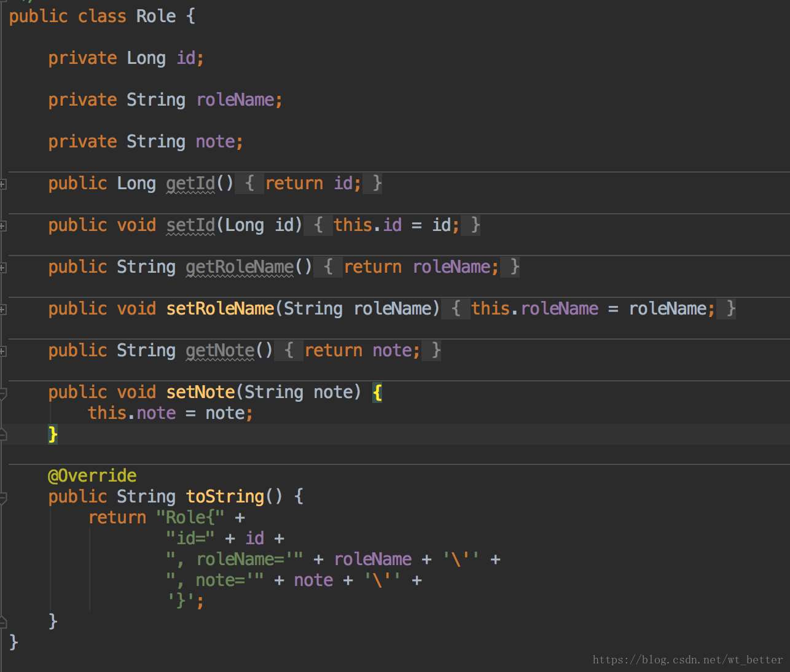
Task: Click folded closing brace placeholder of setRoleName
Action: 730,309
